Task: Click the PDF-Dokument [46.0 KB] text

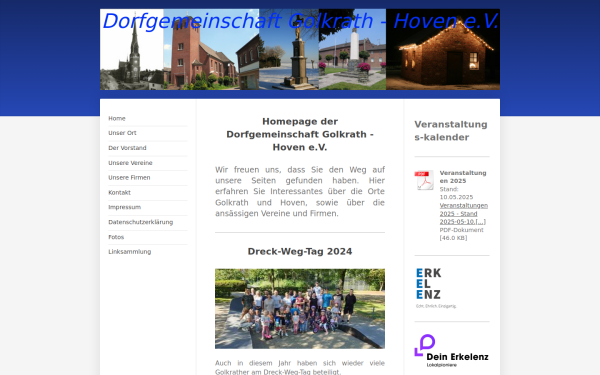Action: 461,234
